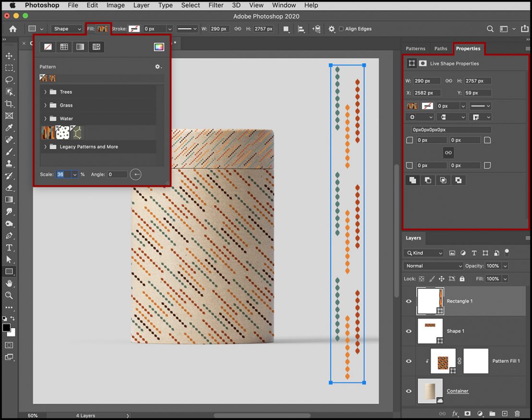The image size is (532, 420).
Task: Click the Fill pattern swatch in options bar
Action: tap(103, 29)
